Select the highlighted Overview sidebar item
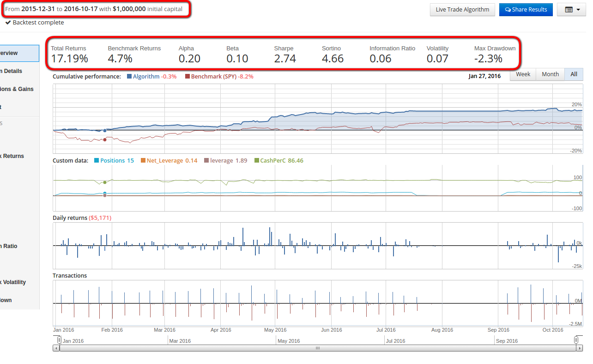593x364 pixels. (x=19, y=53)
